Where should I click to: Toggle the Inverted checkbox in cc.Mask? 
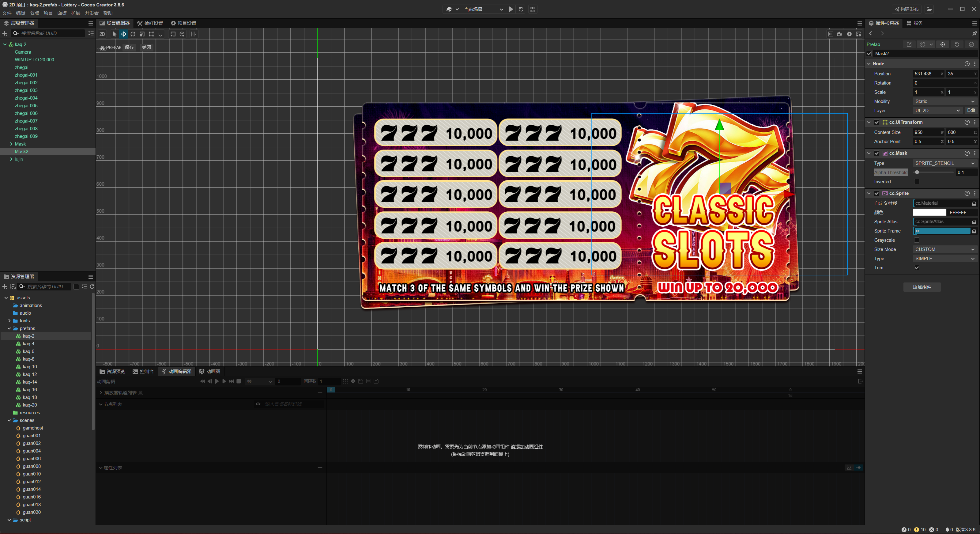point(917,182)
